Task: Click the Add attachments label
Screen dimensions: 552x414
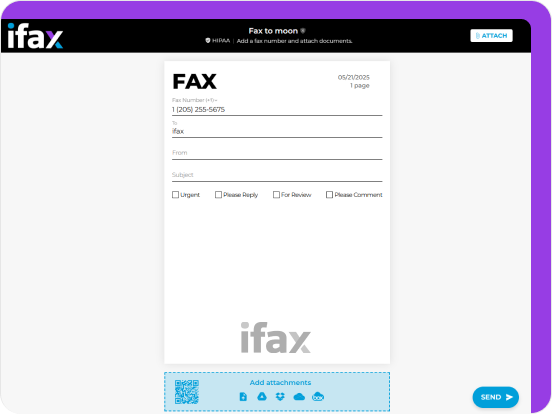Action: 280,382
